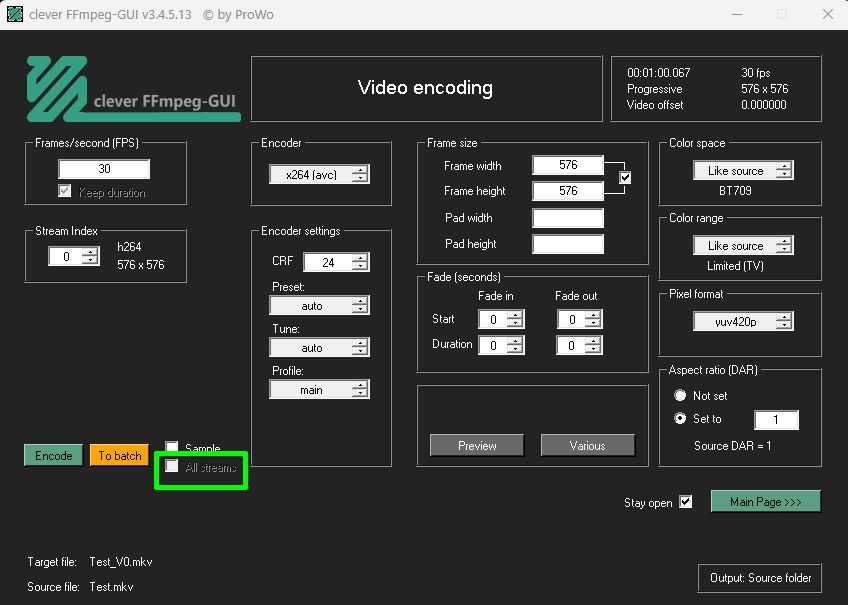
Task: Minimize the clever FFmpeg-GUI window
Action: 737,14
